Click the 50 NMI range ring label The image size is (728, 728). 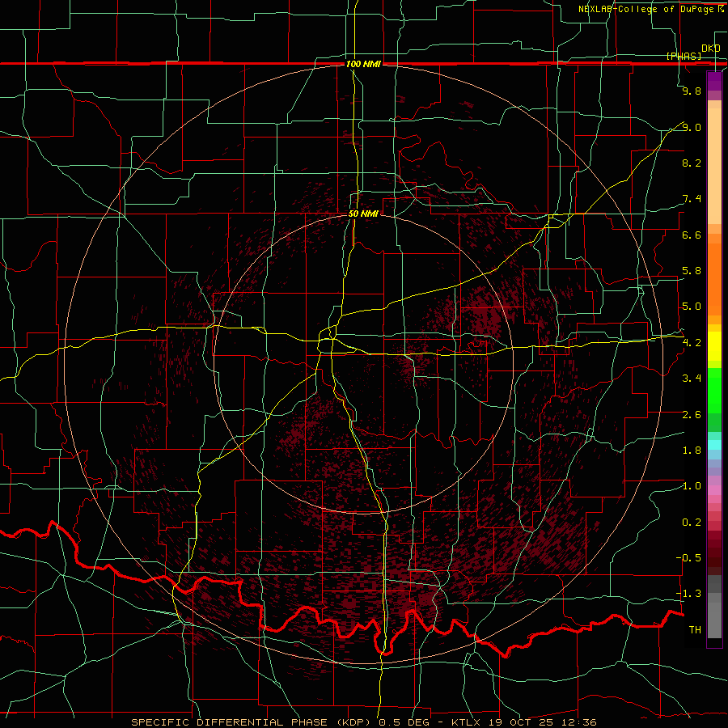[x=363, y=214]
